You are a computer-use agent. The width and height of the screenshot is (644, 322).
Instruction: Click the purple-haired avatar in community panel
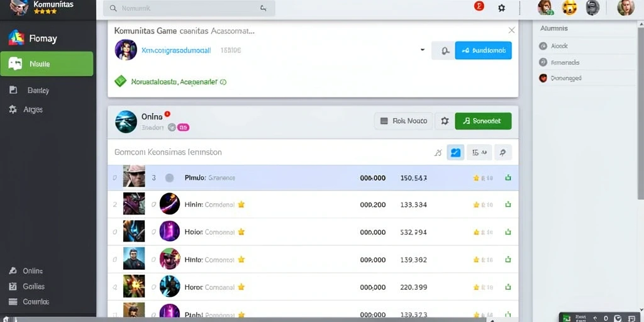126,50
